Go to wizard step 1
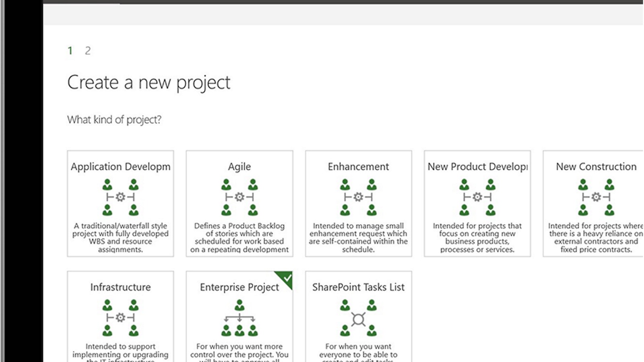This screenshot has width=644, height=362. pyautogui.click(x=70, y=51)
